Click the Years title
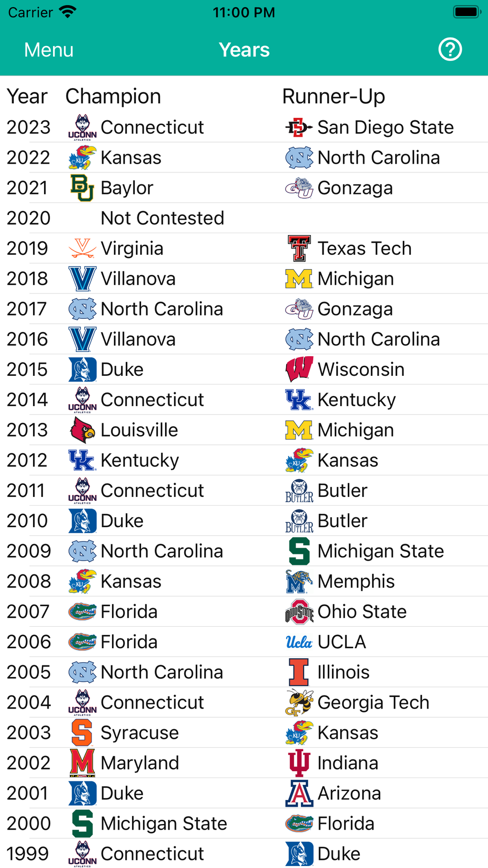Image resolution: width=488 pixels, height=868 pixels. tap(244, 49)
